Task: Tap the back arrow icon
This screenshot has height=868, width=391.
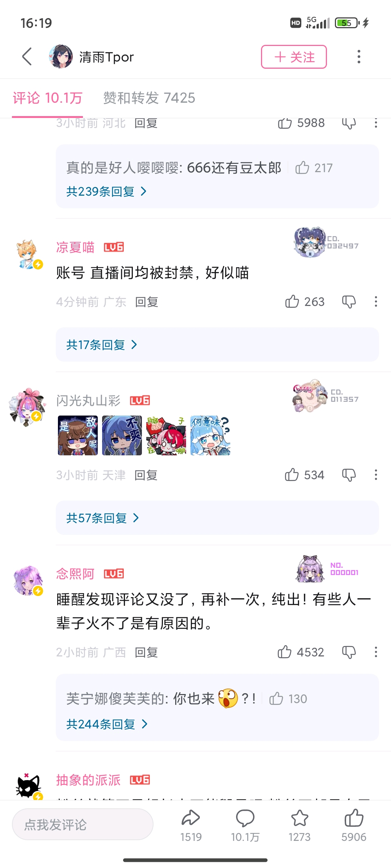Action: point(27,57)
